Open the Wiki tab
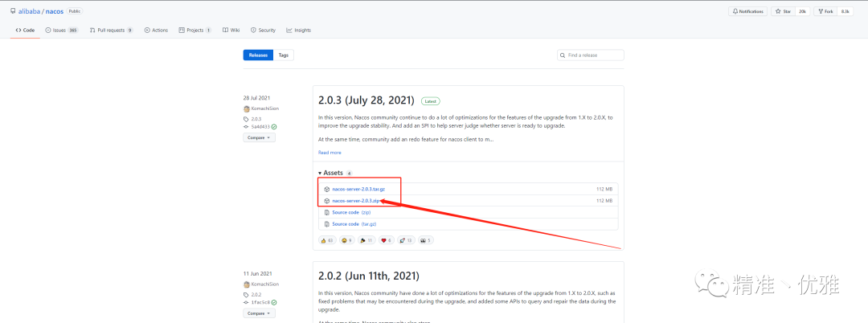This screenshot has height=323, width=868. coord(231,31)
